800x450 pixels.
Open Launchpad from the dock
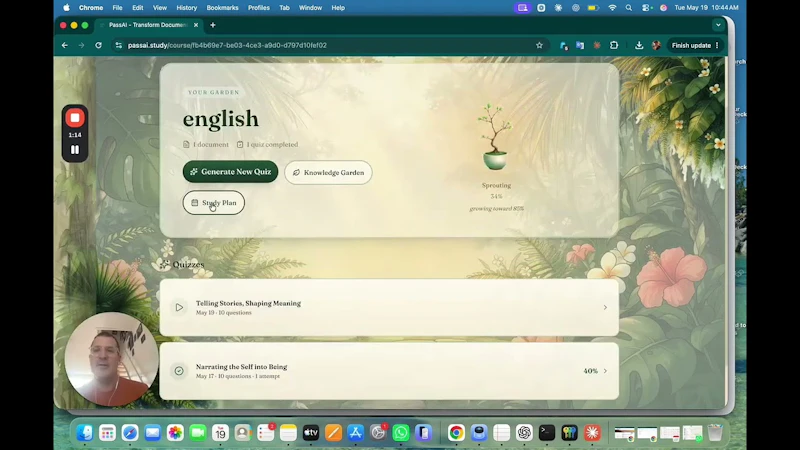click(x=107, y=433)
